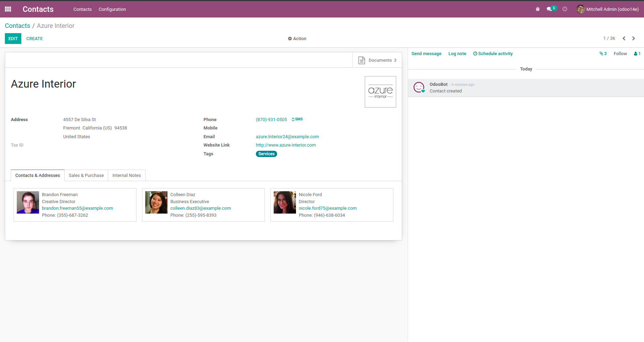Click the Services tag
Viewport: 644px width, 342px height.
tap(266, 154)
